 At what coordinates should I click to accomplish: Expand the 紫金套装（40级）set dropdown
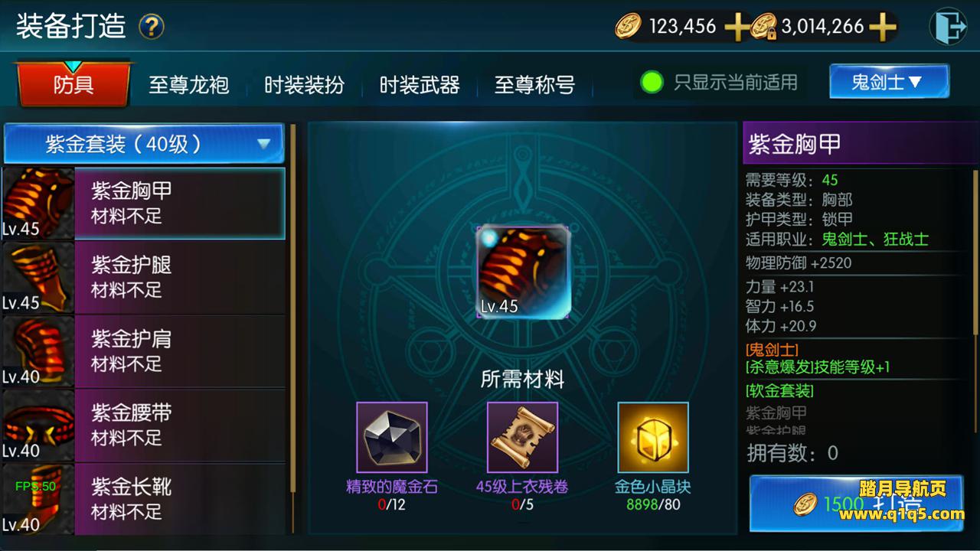point(144,144)
